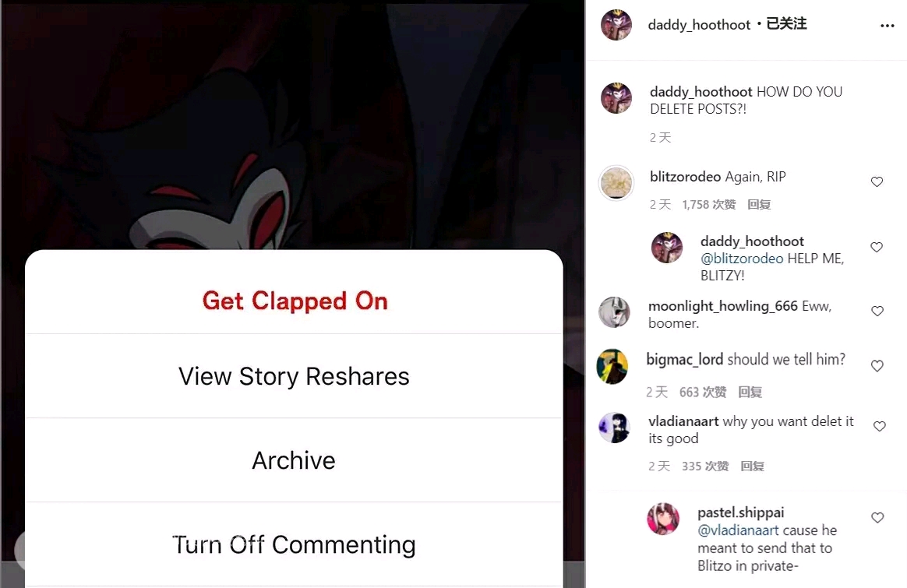Choose "Turn Off Commenting" option
The width and height of the screenshot is (907, 588).
[x=295, y=544]
